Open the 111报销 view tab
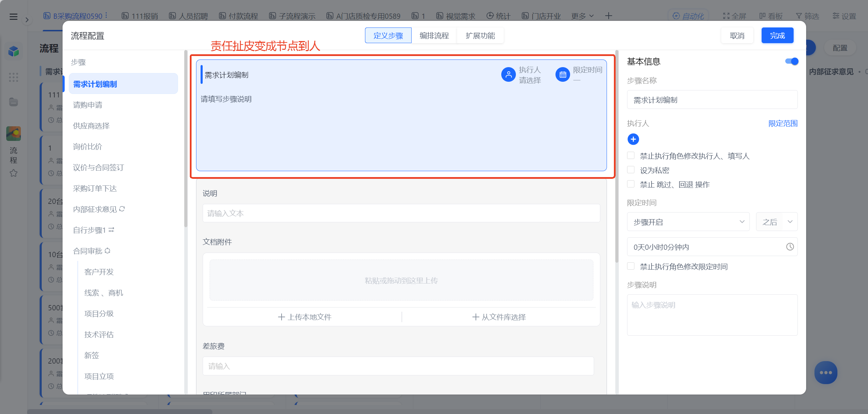The image size is (868, 414). pos(140,16)
